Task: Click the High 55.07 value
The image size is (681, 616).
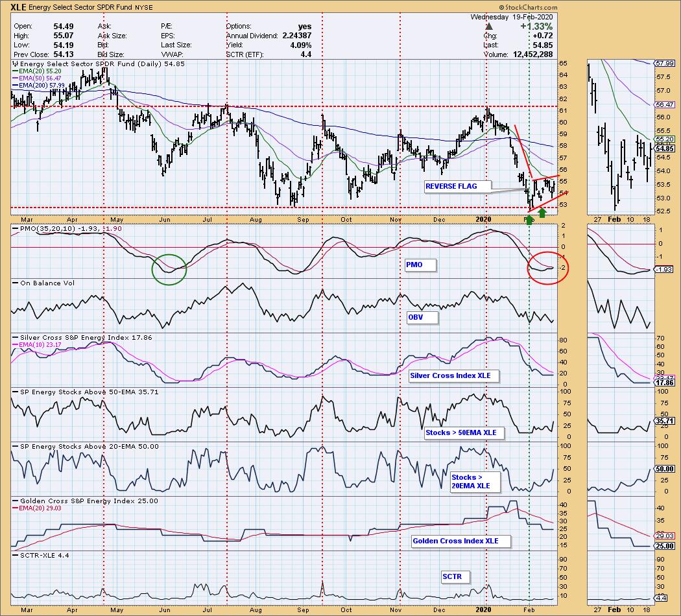Action: point(64,36)
